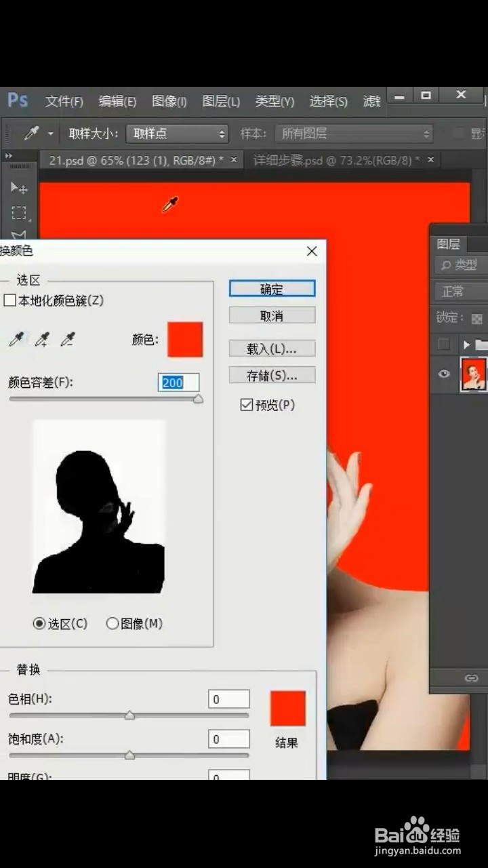The image size is (488, 868).
Task: Open the 样本 所有图层 dropdown
Action: [x=353, y=134]
